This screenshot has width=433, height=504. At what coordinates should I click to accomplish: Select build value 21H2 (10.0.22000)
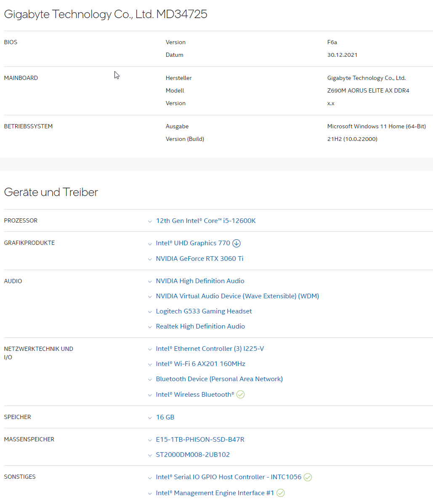pyautogui.click(x=352, y=139)
